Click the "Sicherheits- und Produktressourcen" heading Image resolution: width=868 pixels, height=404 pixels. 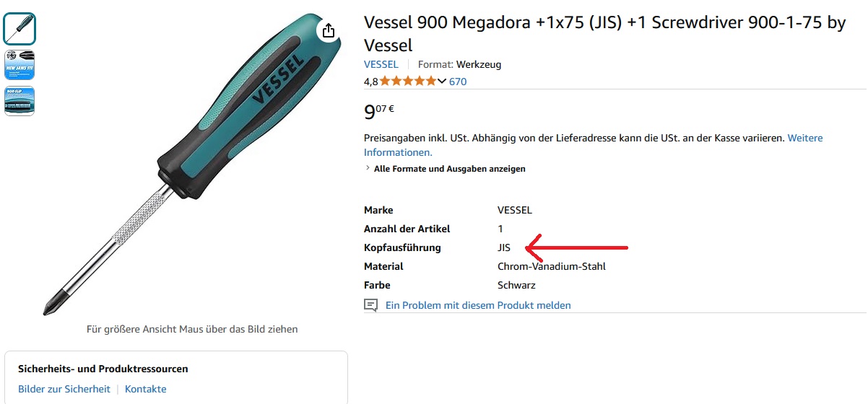[x=103, y=369]
